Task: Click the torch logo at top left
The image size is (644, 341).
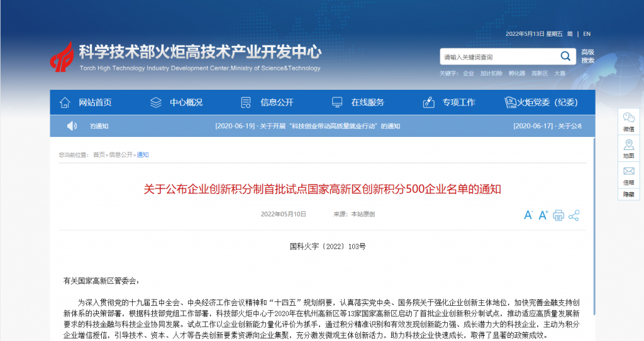Action: click(x=62, y=57)
